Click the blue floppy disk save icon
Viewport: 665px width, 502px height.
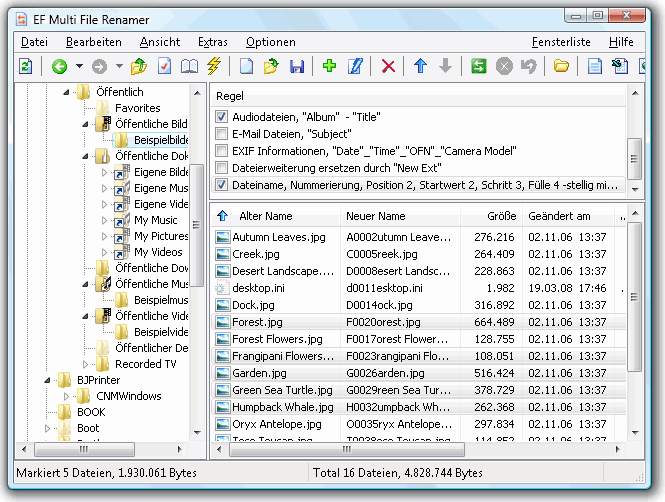296,67
